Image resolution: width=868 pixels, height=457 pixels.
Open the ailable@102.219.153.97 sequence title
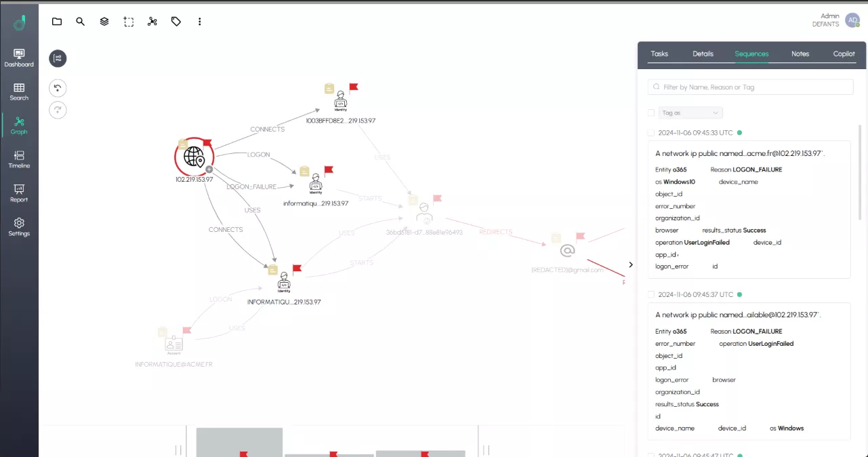click(738, 315)
